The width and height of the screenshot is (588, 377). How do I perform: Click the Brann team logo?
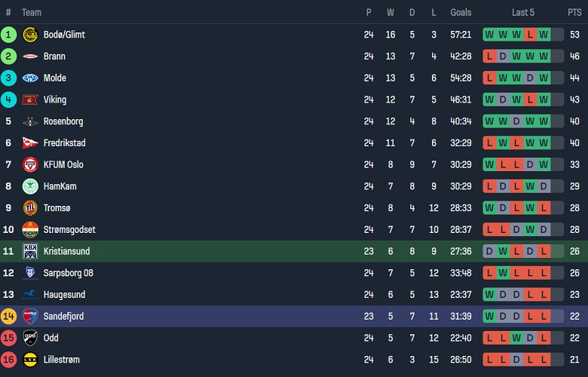[x=30, y=57]
